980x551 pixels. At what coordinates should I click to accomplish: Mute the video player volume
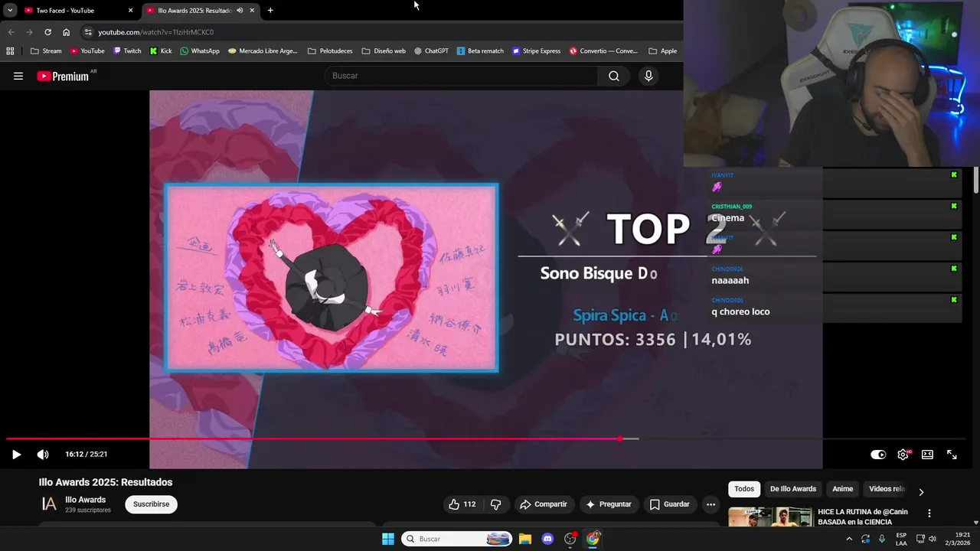[x=43, y=455]
